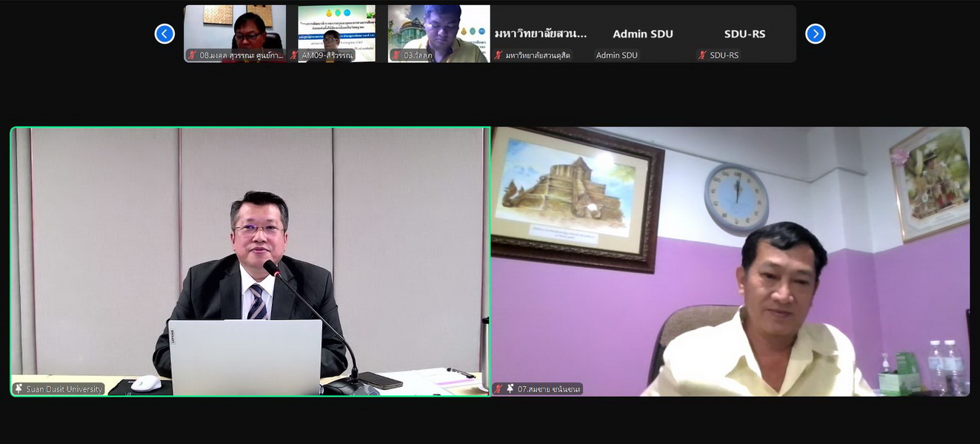Click the muted mic icon on the 07.สมชาย video
This screenshot has height=444, width=980.
(499, 388)
